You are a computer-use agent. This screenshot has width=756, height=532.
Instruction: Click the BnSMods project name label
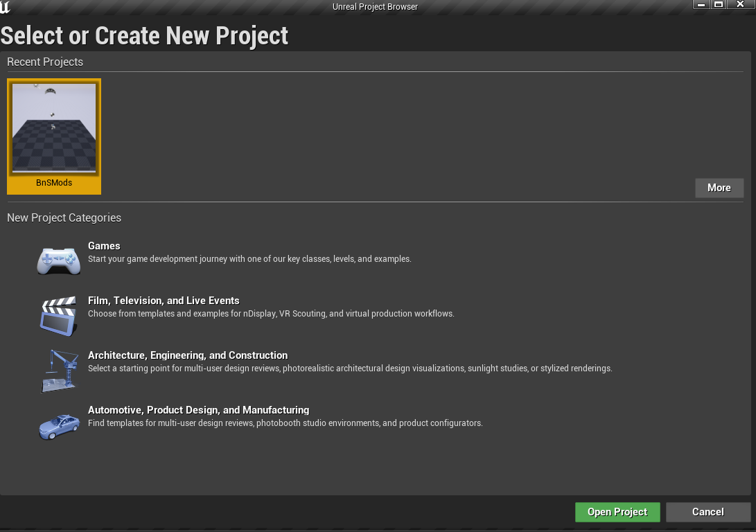pyautogui.click(x=54, y=183)
